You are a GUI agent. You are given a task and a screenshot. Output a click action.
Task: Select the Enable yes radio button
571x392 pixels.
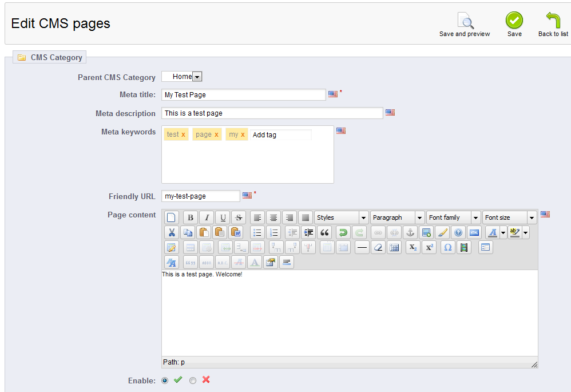click(165, 381)
